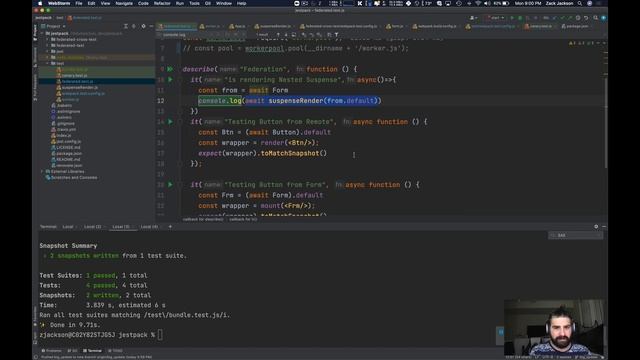Select the 'Local (2)' terminal tab
Viewport: 640px width, 360px height.
pyautogui.click(x=92, y=227)
